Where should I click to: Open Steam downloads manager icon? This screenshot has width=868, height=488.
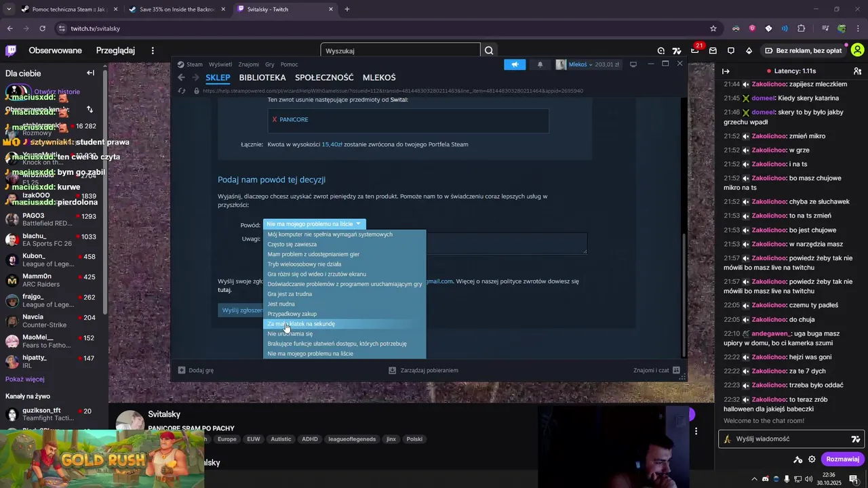pyautogui.click(x=392, y=370)
